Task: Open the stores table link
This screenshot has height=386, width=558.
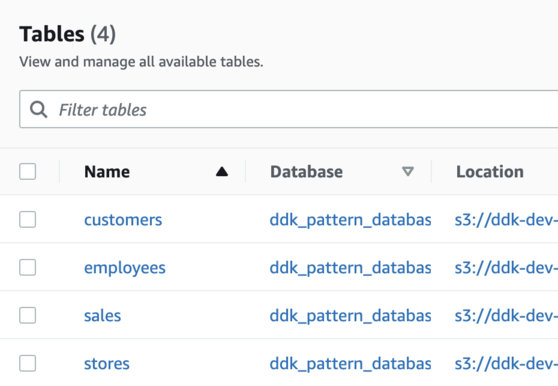Action: coord(107,364)
